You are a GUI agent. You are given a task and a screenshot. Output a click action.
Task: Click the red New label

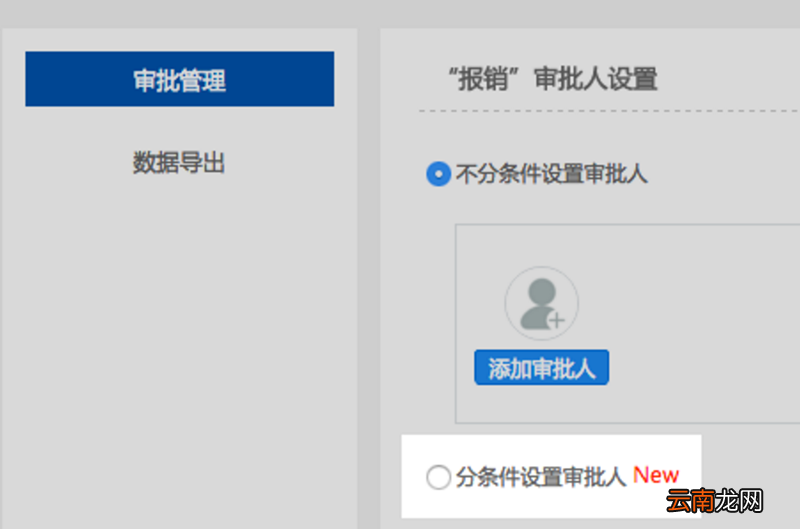click(656, 475)
